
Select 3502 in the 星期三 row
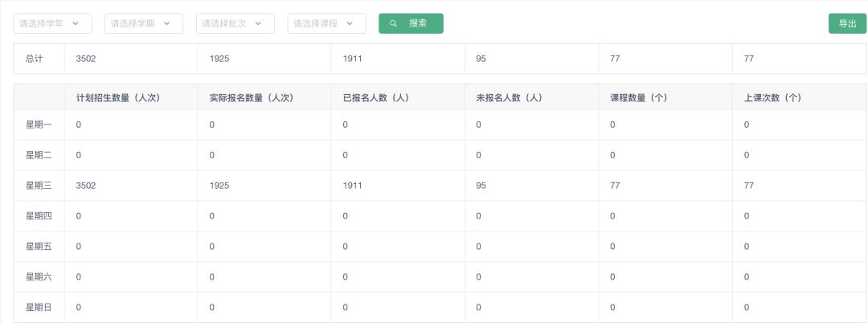click(x=86, y=186)
